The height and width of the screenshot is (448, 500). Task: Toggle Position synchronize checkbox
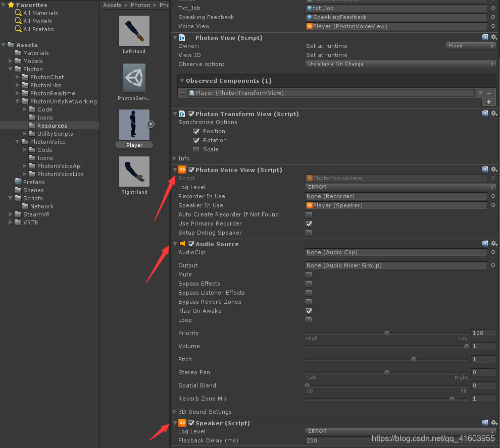196,131
